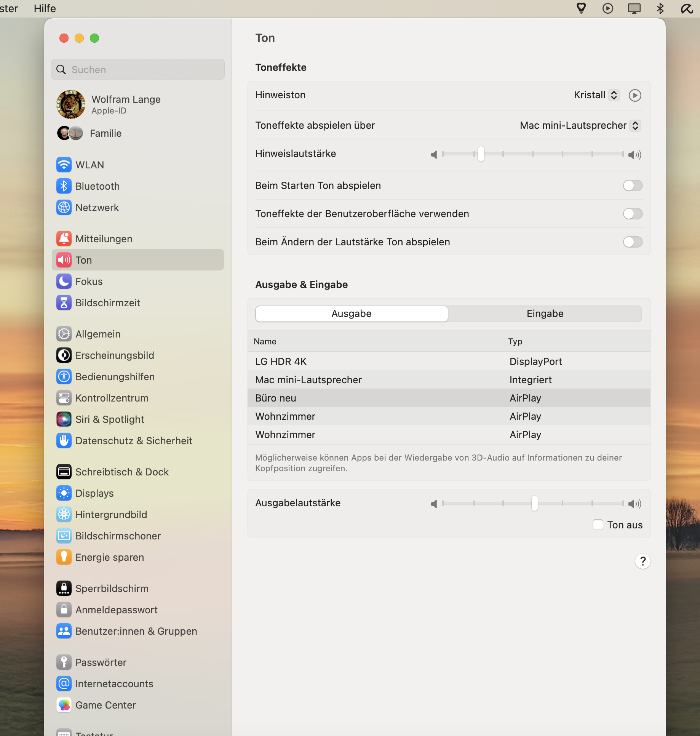Click the Passwörter key icon
700x736 pixels.
(x=64, y=662)
